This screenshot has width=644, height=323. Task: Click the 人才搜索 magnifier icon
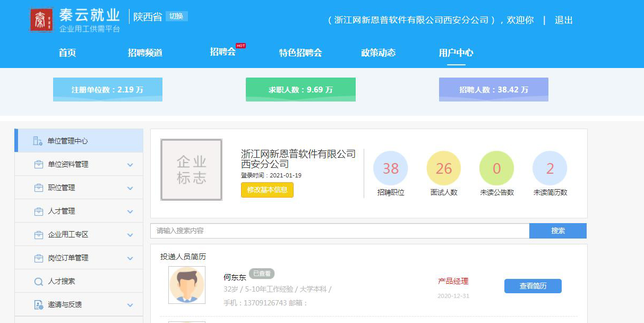coord(38,282)
